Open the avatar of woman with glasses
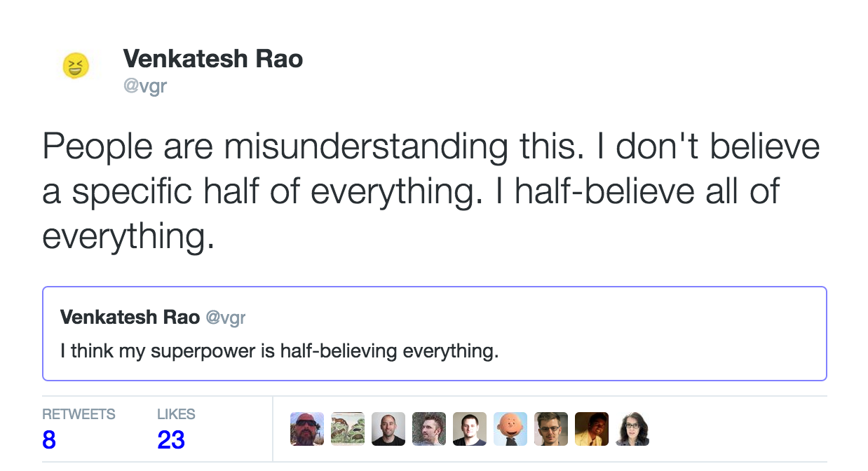The width and height of the screenshot is (868, 471). pos(632,429)
